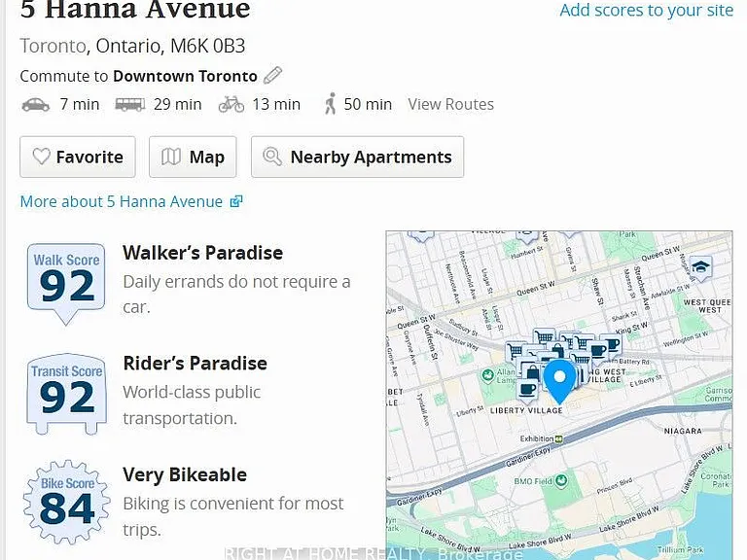Click the walking person commute icon

pyautogui.click(x=330, y=104)
